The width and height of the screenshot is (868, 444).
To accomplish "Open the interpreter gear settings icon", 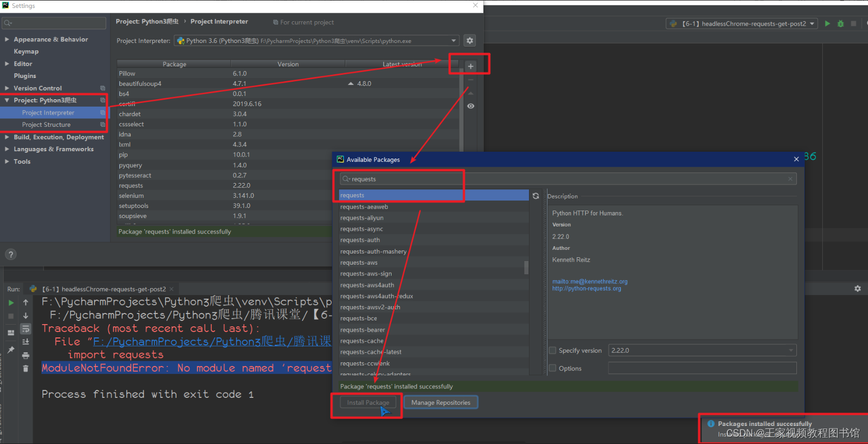I will click(470, 40).
